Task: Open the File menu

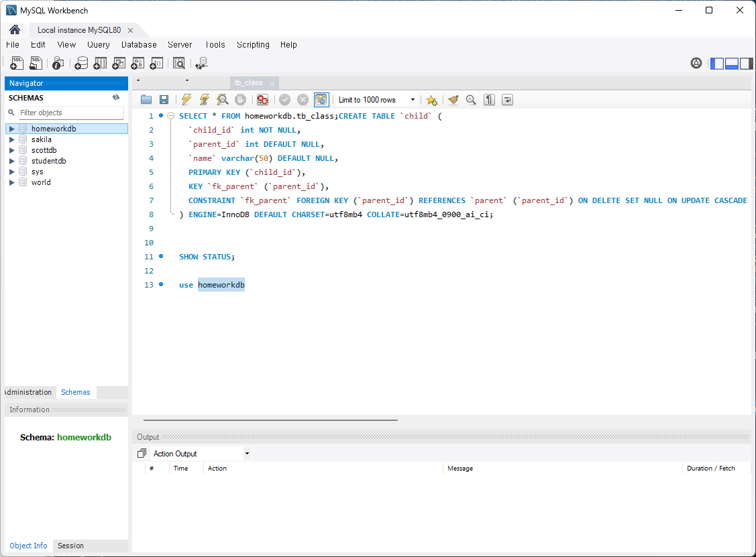Action: pyautogui.click(x=13, y=44)
